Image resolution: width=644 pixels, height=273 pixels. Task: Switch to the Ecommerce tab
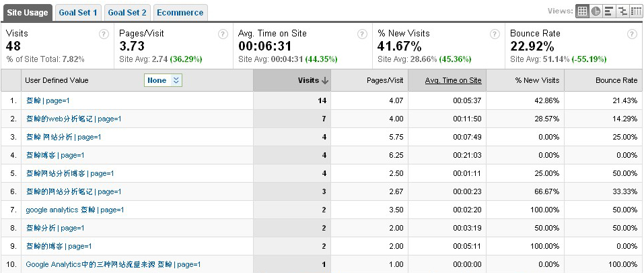pyautogui.click(x=180, y=12)
